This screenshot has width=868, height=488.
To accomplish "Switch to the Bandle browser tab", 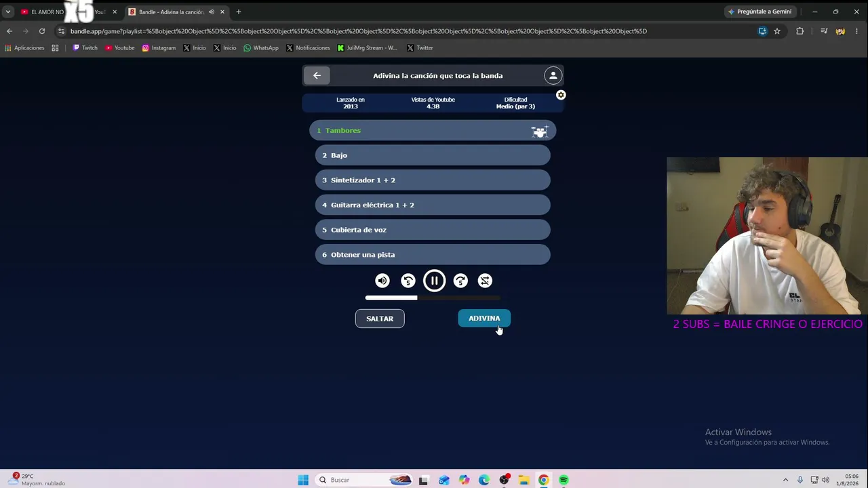I will (171, 12).
